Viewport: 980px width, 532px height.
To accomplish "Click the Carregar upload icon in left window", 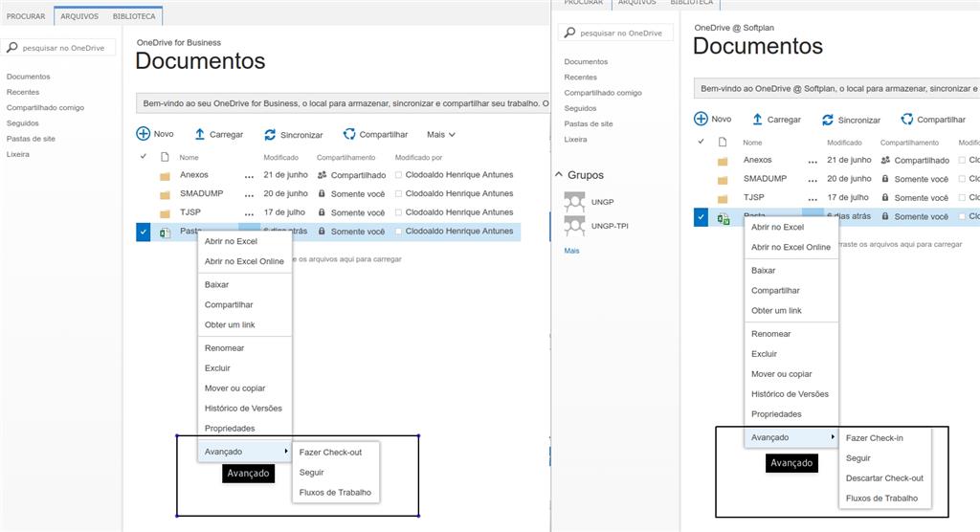I will pos(199,134).
